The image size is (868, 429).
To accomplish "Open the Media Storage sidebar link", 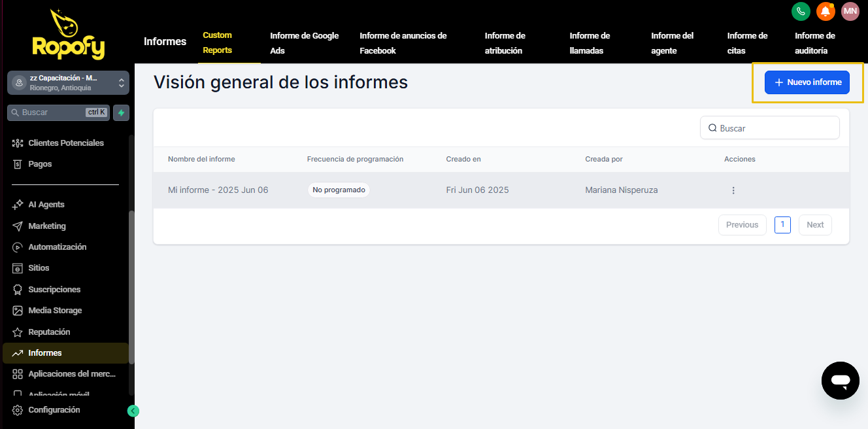I will point(55,311).
